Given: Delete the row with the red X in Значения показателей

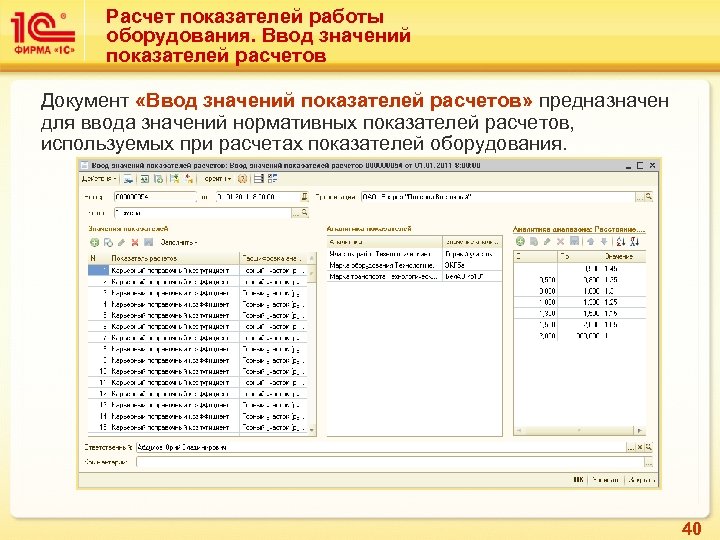Looking at the screenshot, I should 135,242.
